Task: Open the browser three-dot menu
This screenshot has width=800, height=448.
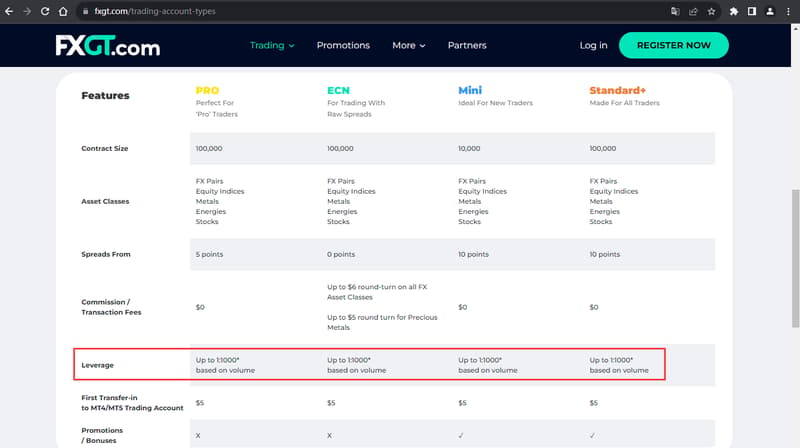Action: [788, 11]
